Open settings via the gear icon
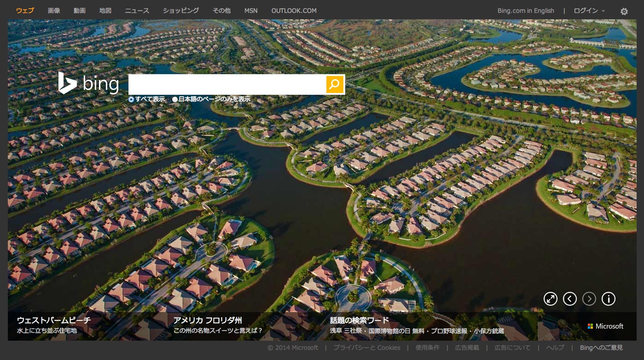The height and width of the screenshot is (360, 644). point(624,12)
